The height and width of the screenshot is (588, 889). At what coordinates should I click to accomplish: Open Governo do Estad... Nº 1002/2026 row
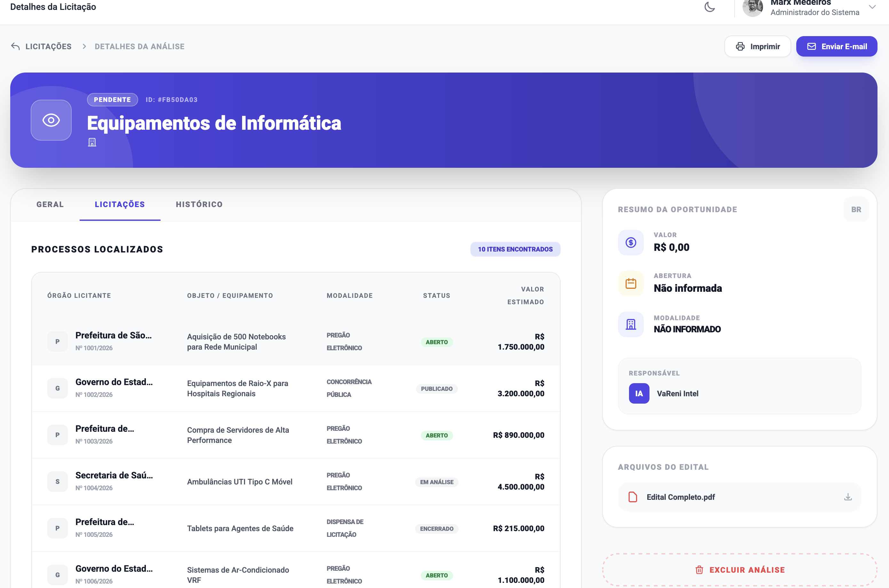(114, 382)
